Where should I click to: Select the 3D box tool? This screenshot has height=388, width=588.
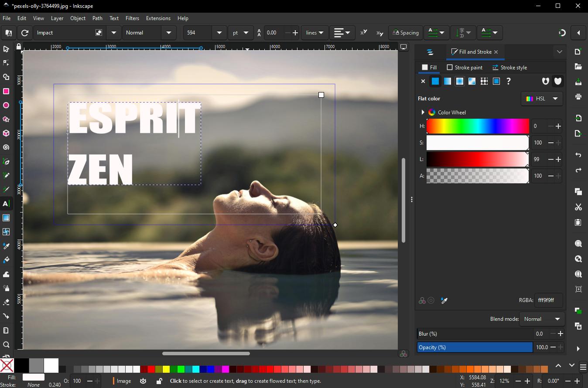6,133
